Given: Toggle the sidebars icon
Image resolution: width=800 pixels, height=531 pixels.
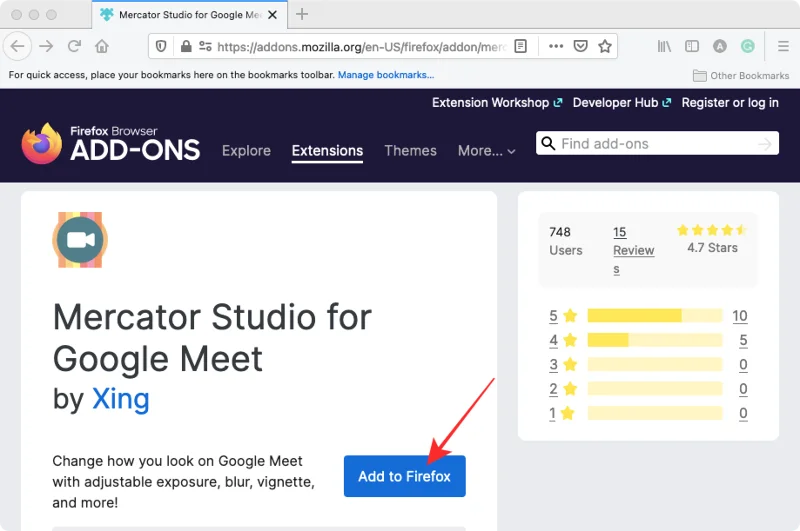Looking at the screenshot, I should click(691, 46).
